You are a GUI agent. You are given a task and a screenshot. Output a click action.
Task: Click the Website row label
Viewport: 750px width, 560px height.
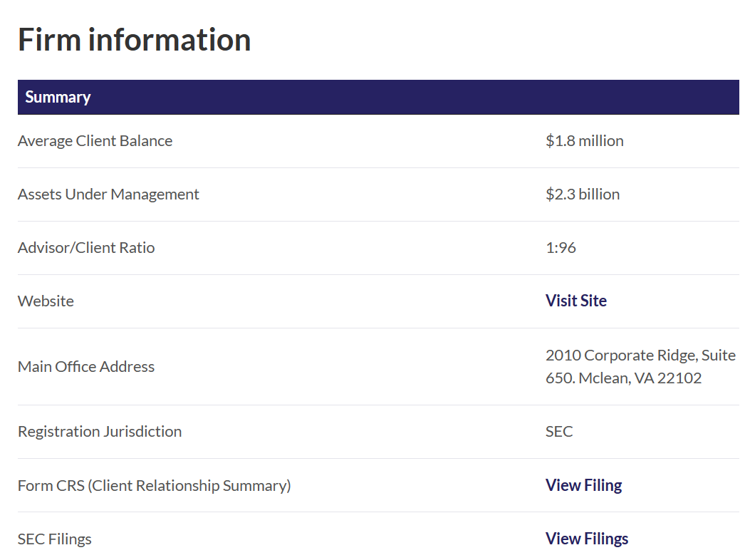pos(46,301)
